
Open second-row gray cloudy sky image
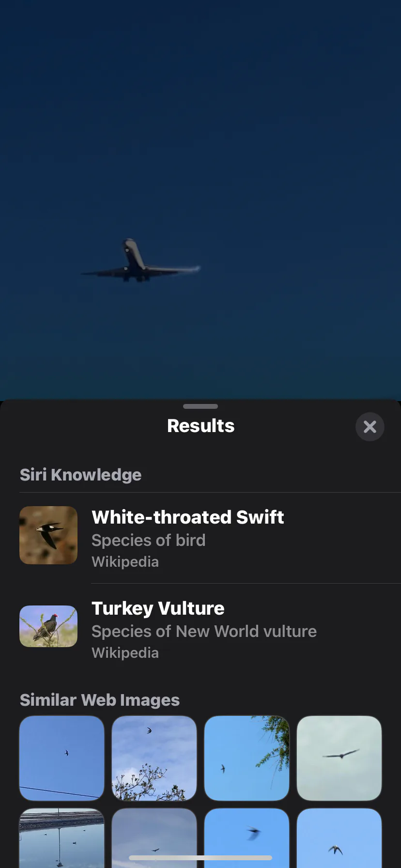tap(154, 838)
